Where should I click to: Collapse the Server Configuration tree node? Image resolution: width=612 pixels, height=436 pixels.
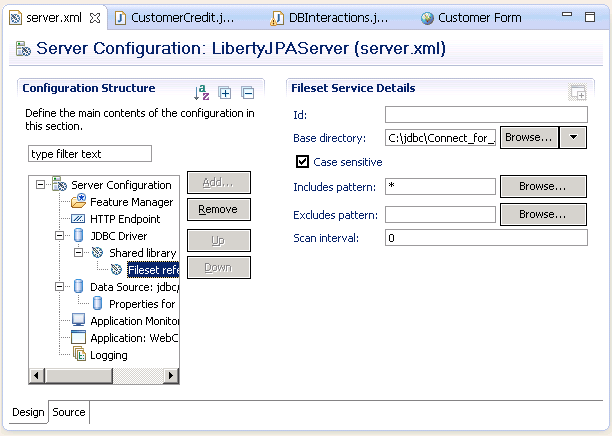click(x=40, y=185)
